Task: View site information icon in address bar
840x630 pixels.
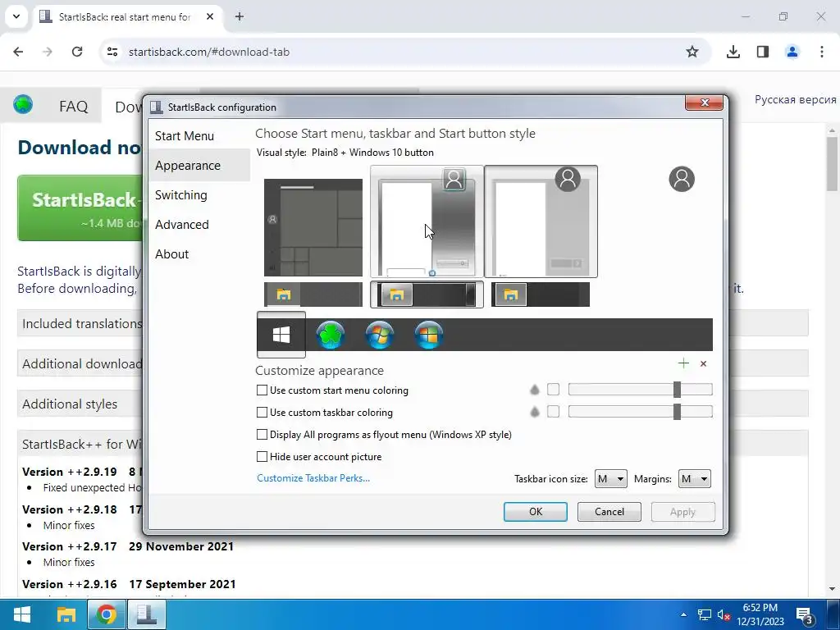Action: [112, 52]
